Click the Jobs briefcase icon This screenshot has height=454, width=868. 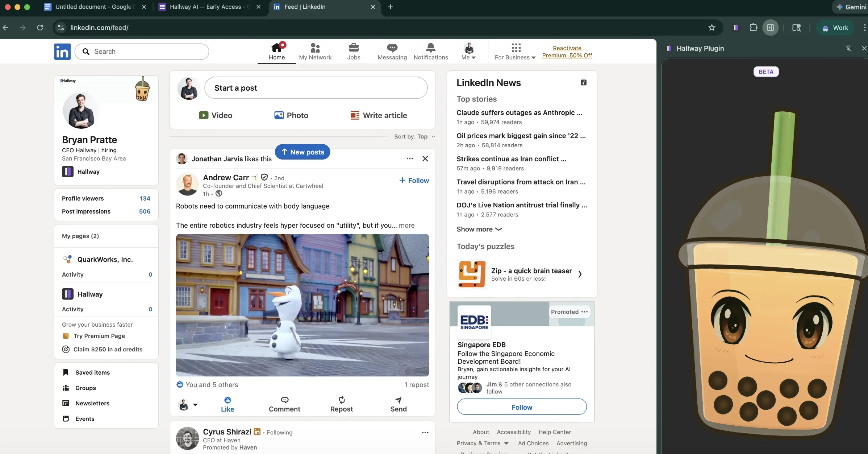point(354,48)
